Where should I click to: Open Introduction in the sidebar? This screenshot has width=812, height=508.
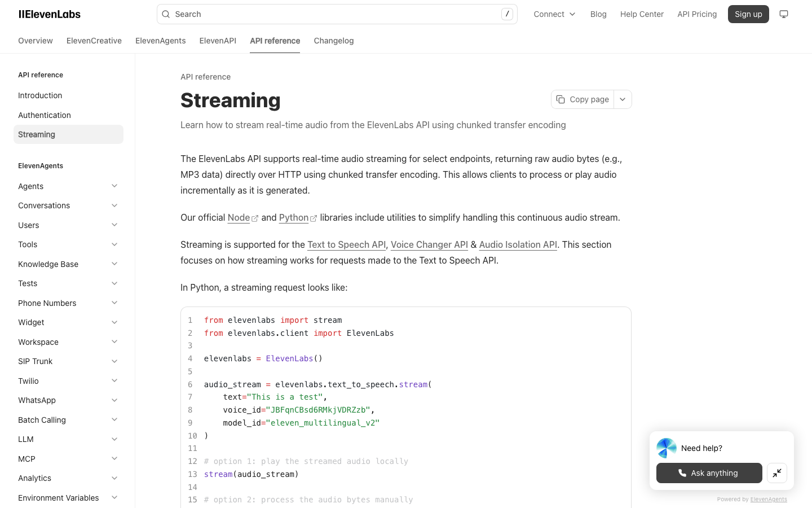pos(68,95)
